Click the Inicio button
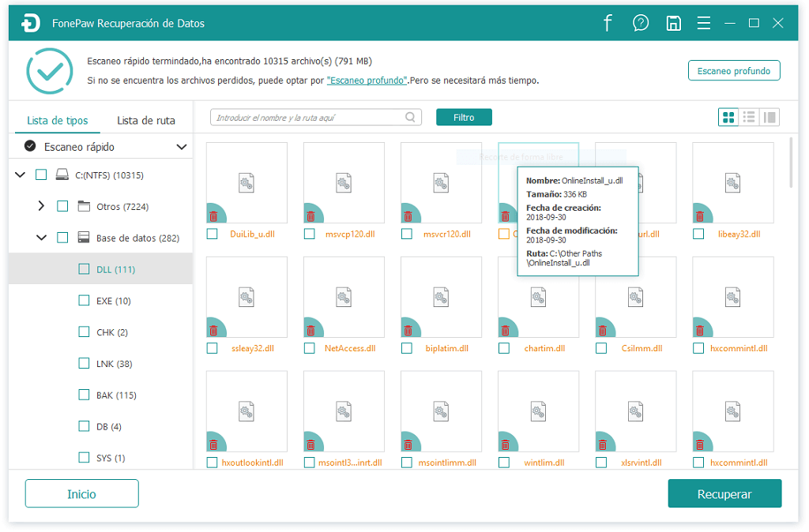Image resolution: width=809 pixels, height=532 pixels. point(81,494)
